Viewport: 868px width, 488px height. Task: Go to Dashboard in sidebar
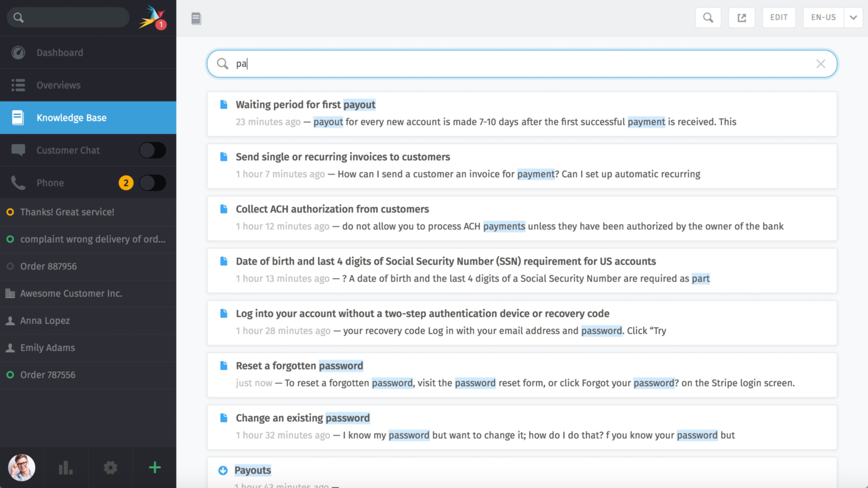click(60, 53)
